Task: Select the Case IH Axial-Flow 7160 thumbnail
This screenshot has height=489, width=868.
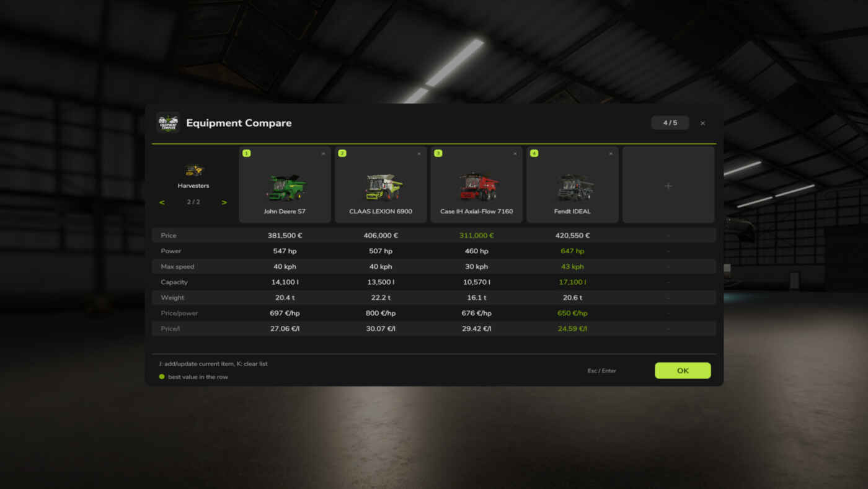Action: (479, 186)
